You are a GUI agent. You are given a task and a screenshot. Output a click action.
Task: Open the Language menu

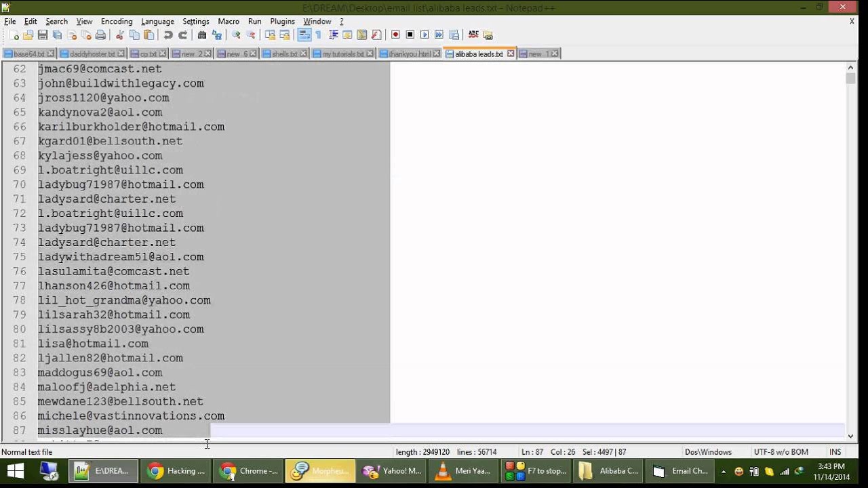point(157,22)
